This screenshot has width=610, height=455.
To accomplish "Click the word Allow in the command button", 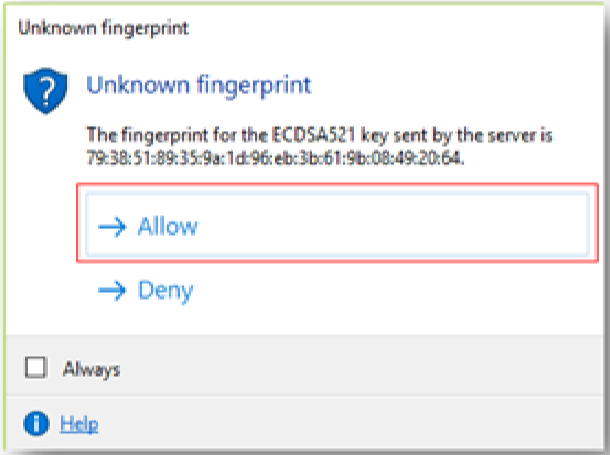I will tap(168, 226).
